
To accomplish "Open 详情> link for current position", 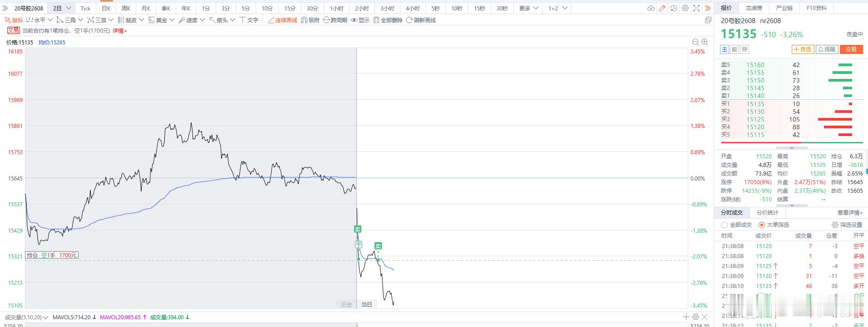I will tap(120, 31).
